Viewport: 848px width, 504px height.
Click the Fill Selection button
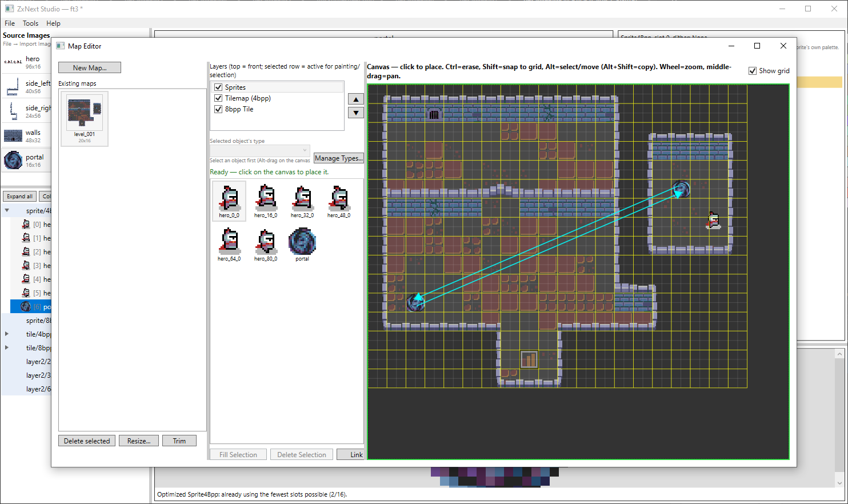coord(238,454)
